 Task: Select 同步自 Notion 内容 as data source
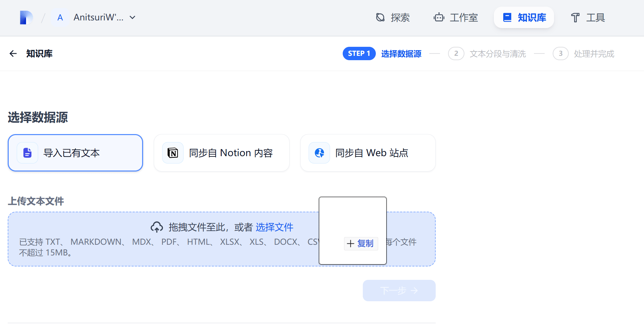(221, 153)
